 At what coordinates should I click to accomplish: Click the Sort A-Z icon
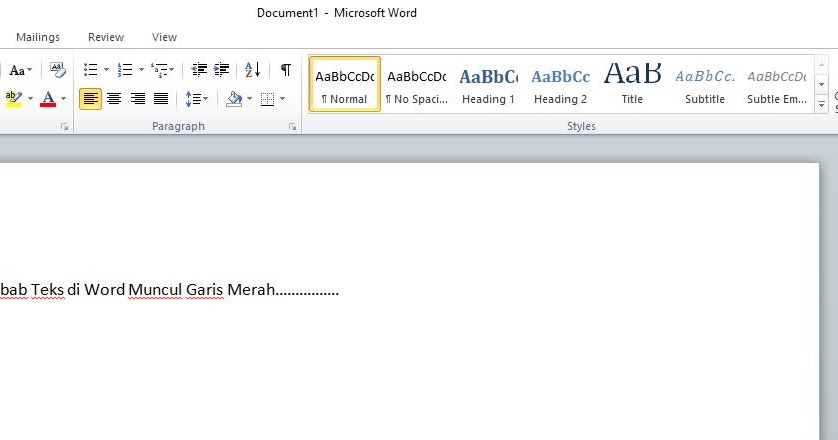(252, 70)
